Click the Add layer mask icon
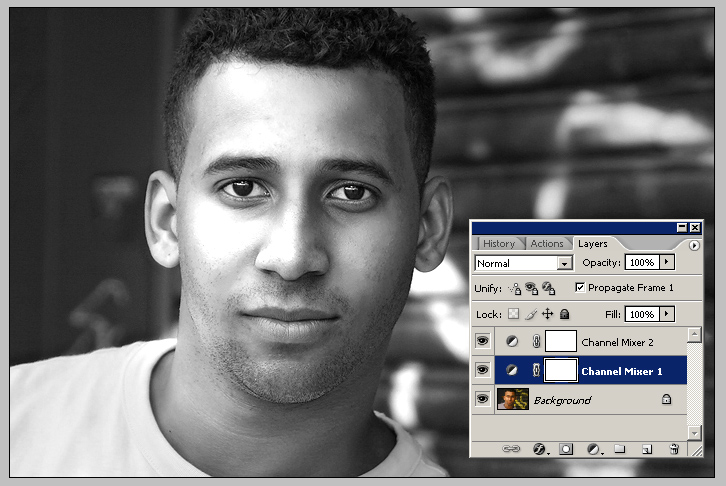The width and height of the screenshot is (726, 486). tap(566, 449)
